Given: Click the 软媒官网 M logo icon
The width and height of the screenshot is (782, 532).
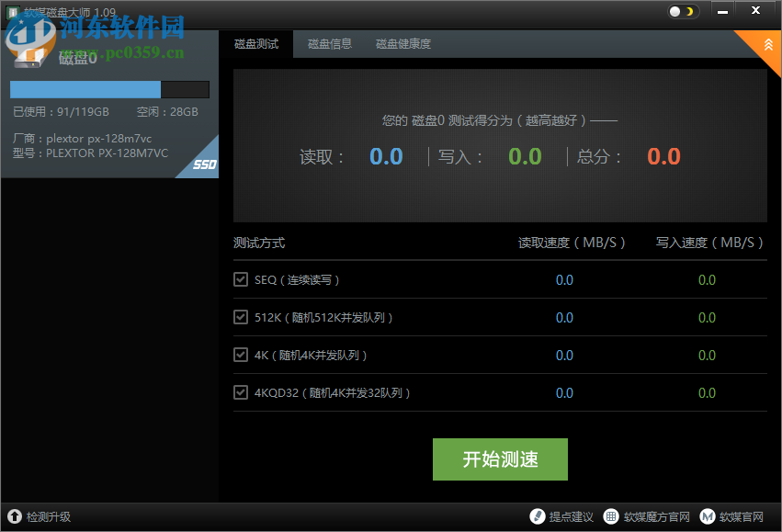Looking at the screenshot, I should [708, 516].
